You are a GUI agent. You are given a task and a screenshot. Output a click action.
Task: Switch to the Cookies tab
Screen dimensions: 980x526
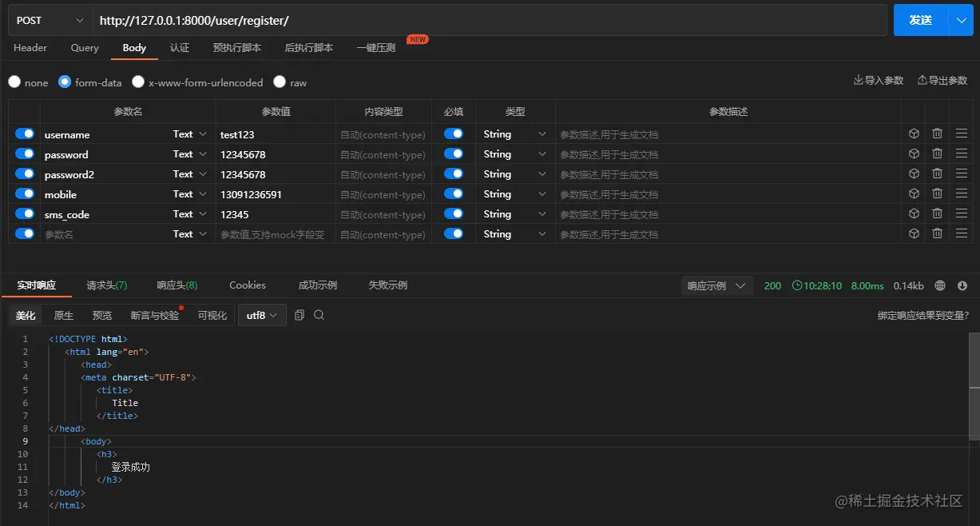[247, 285]
